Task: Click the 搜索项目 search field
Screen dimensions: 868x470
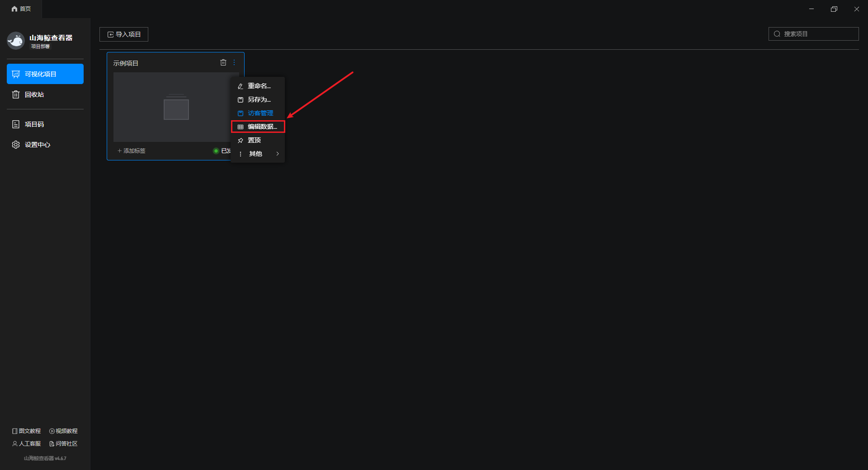Action: [x=814, y=34]
